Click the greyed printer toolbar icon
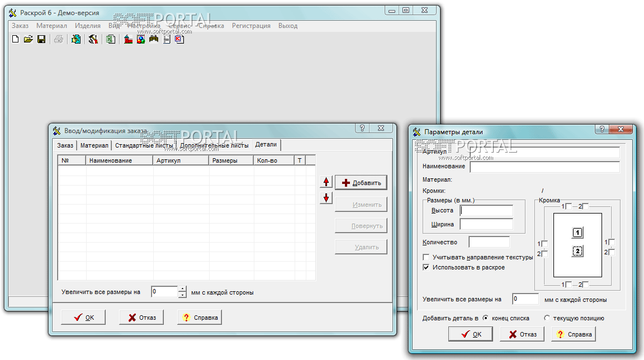This screenshot has width=644, height=360. pos(59,39)
